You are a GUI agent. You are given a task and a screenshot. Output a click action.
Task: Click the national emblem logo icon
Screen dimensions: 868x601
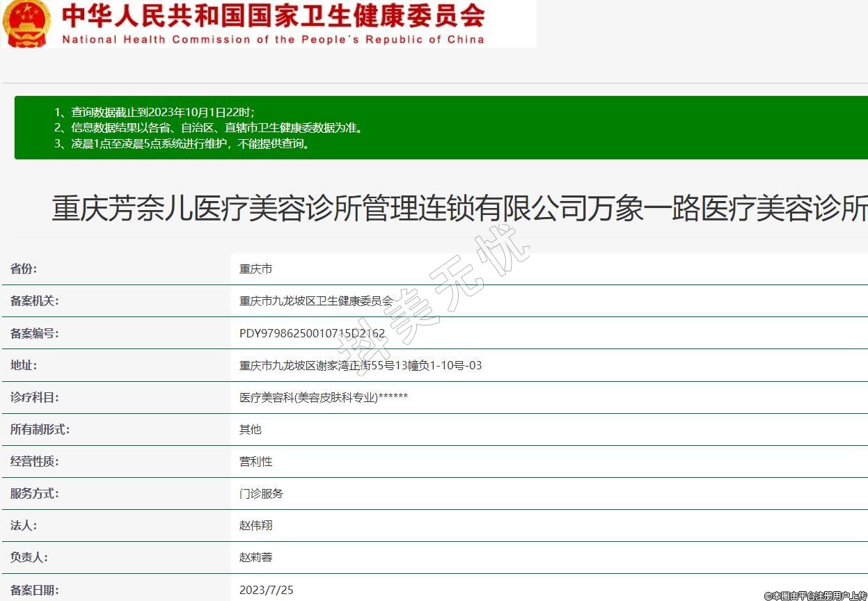26,23
